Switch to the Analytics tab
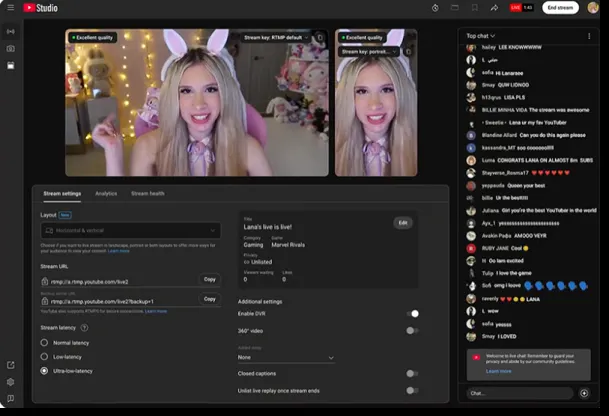The height and width of the screenshot is (416, 609). 106,193
